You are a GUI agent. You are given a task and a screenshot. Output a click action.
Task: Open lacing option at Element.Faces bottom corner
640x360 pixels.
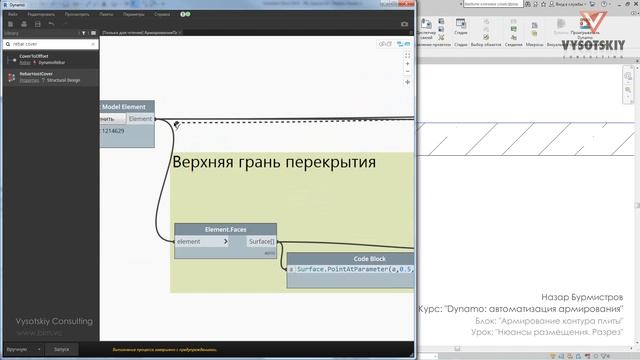tap(269, 253)
